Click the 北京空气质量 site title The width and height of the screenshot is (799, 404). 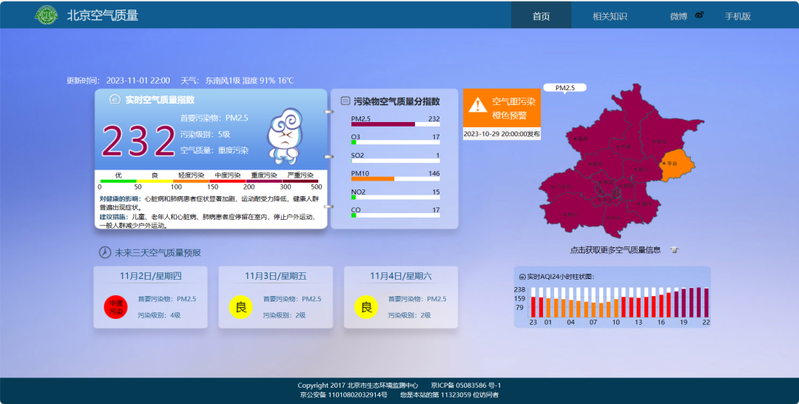click(x=102, y=15)
